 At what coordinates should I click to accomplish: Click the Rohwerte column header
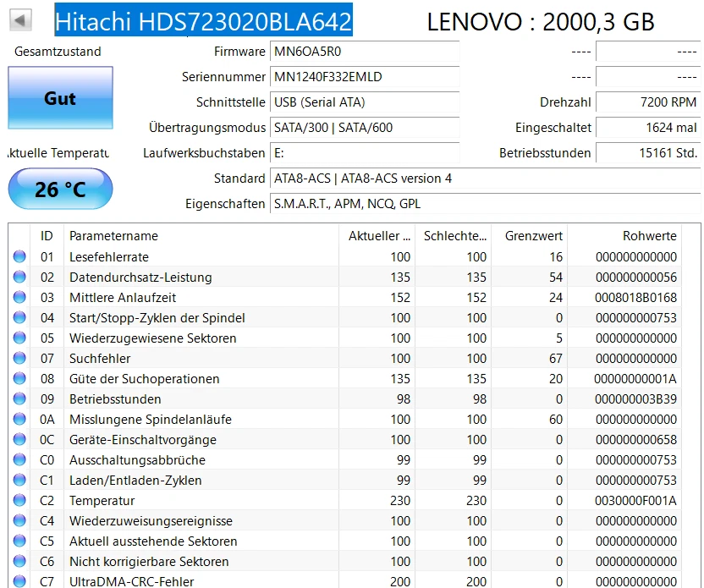649,235
